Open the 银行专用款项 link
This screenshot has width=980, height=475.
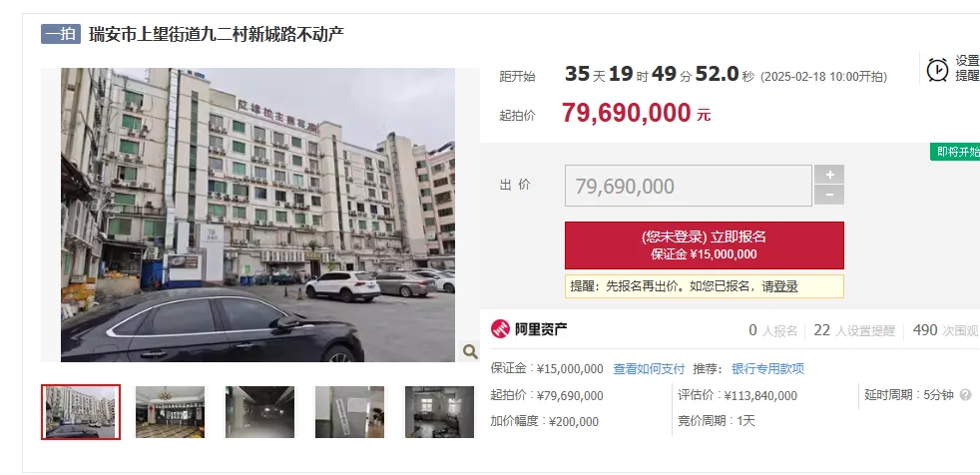767,369
